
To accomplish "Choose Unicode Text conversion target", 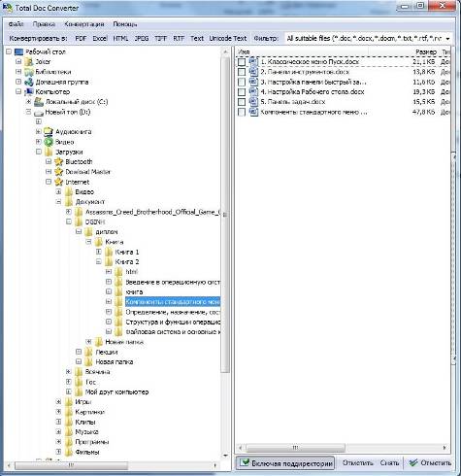I will 228,38.
